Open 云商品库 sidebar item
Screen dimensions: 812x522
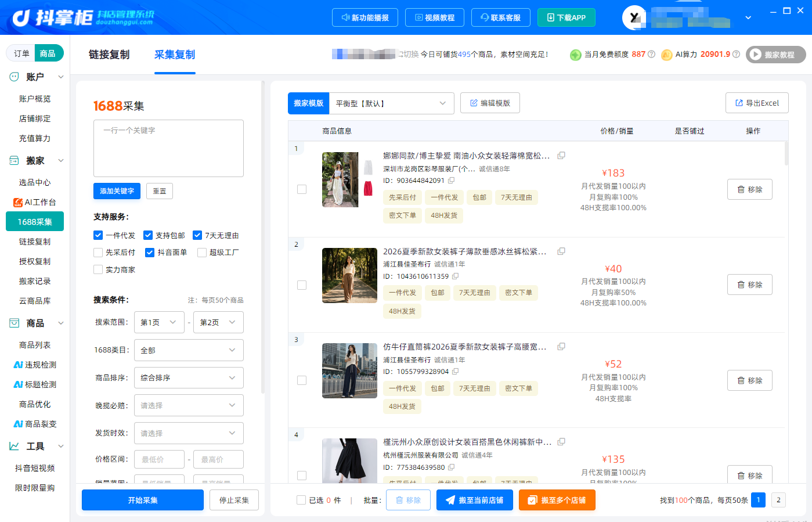pos(35,301)
